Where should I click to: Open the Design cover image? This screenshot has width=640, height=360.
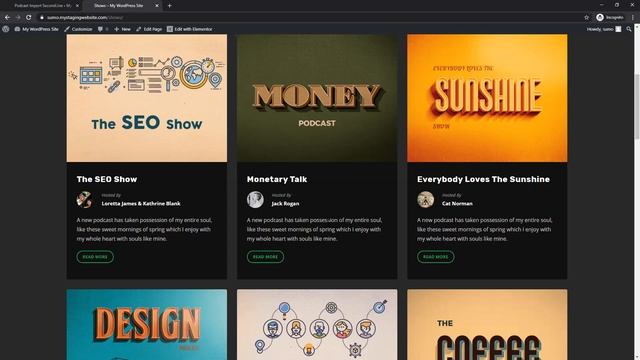pos(147,325)
